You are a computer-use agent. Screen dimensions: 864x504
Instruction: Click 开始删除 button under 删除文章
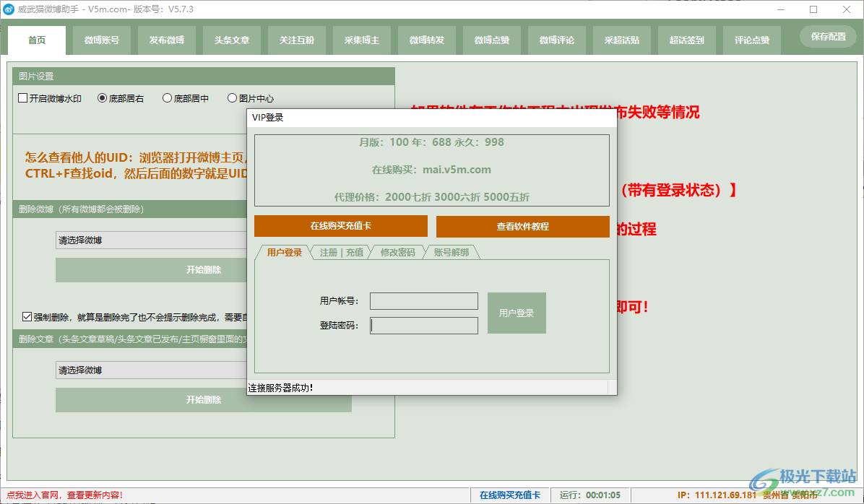click(203, 400)
